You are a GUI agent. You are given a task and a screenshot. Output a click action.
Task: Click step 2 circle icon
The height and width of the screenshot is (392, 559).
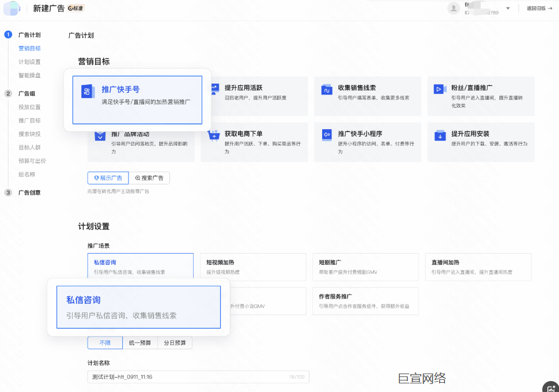click(8, 93)
